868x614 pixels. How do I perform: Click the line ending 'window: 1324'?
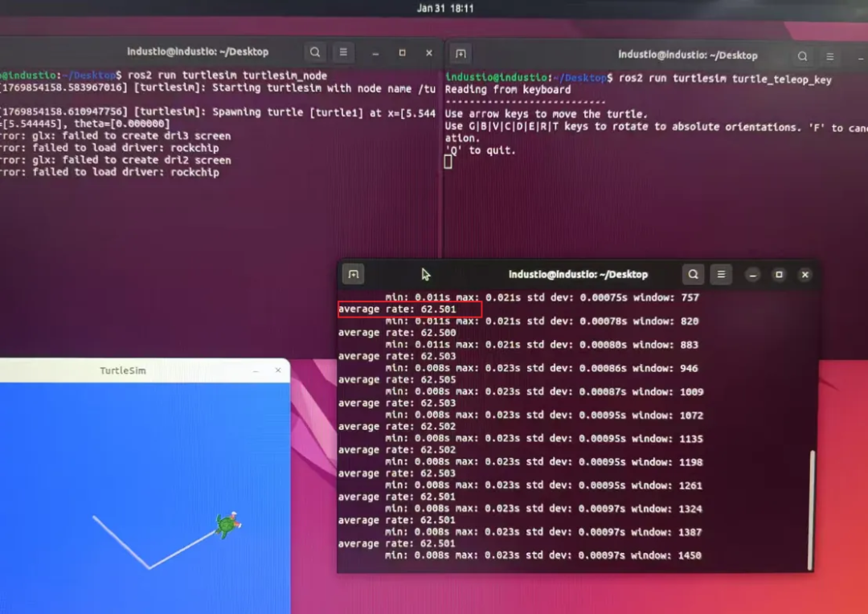(544, 509)
